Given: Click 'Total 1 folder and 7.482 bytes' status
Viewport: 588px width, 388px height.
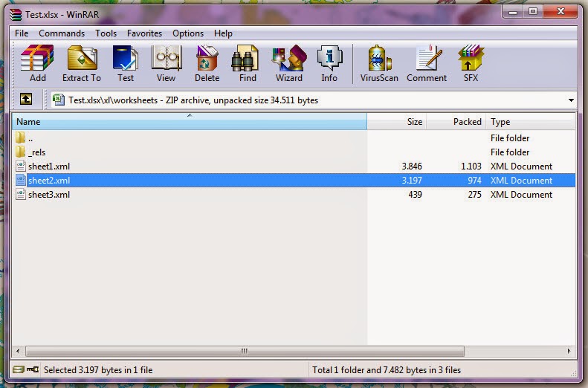Looking at the screenshot, I should point(387,370).
